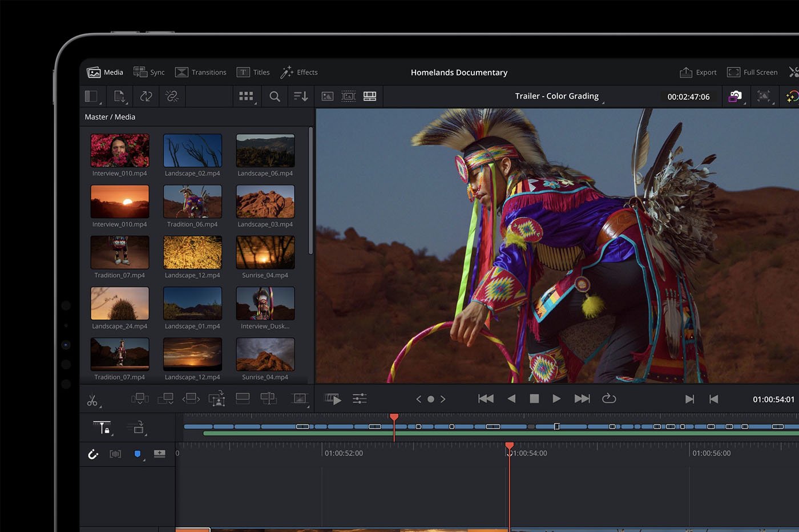The image size is (799, 532).
Task: Click the Append to end edit icon
Action: 166,398
